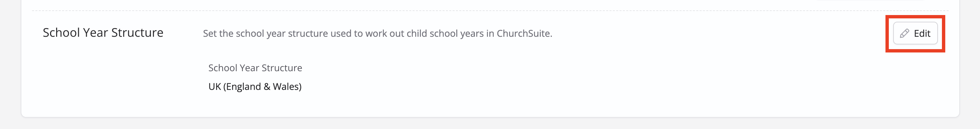Click 'Wales)' in the structure value
Viewport: 980px width, 129px height.
[x=287, y=87]
